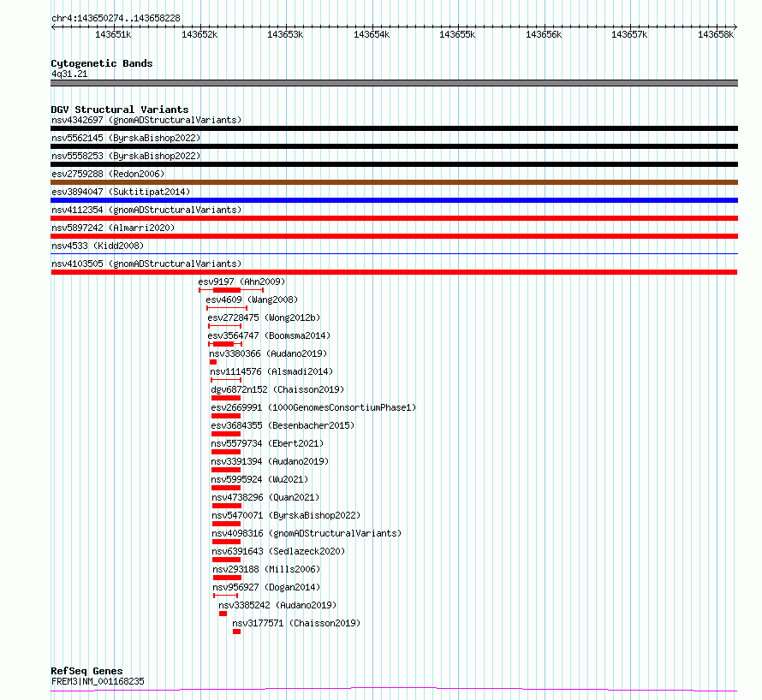The width and height of the screenshot is (762, 700).
Task: Click nsv293188 (Mills2006) variant label
Action: tap(266, 569)
